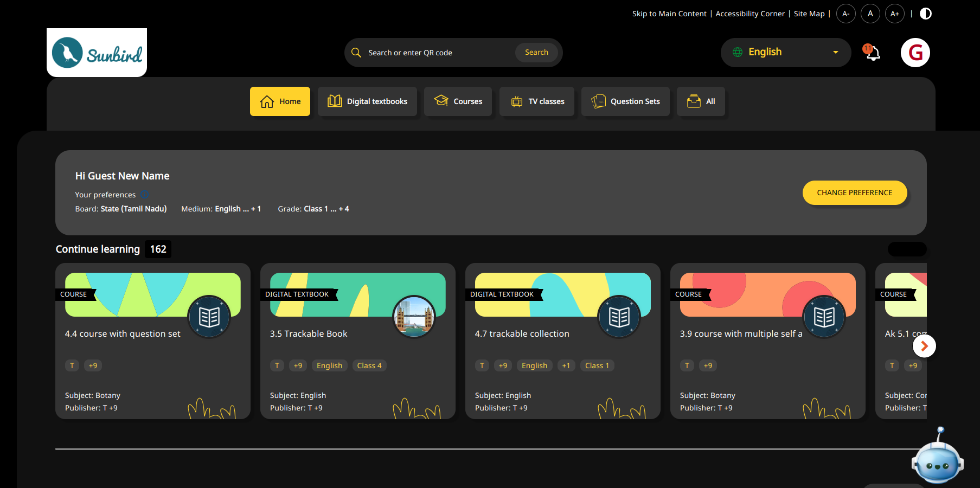Select the TV classes tab

[x=536, y=101]
